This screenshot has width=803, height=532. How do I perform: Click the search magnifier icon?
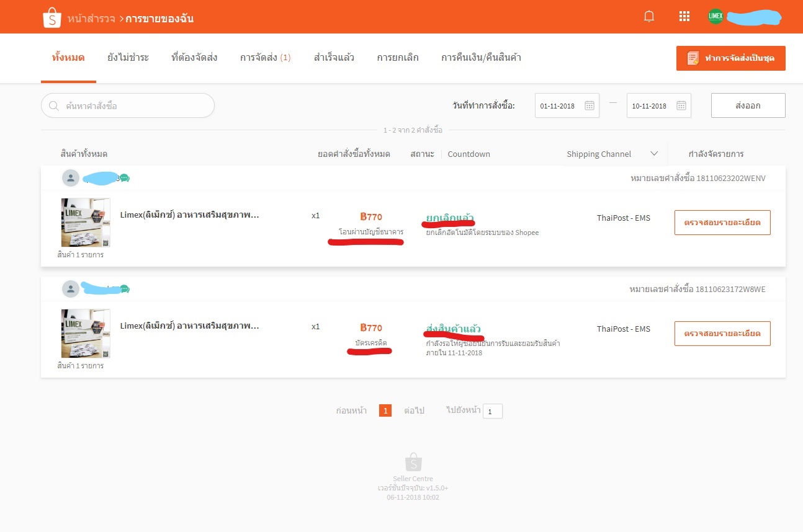click(53, 106)
